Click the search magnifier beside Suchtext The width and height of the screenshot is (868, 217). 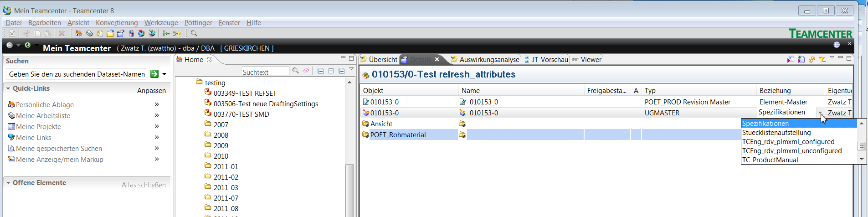click(296, 71)
